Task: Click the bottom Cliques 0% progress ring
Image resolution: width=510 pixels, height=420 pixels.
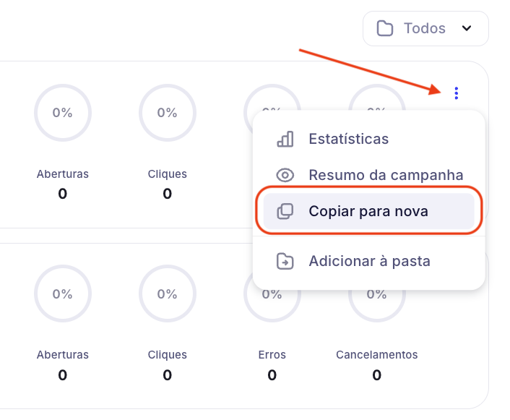Action: click(x=167, y=293)
